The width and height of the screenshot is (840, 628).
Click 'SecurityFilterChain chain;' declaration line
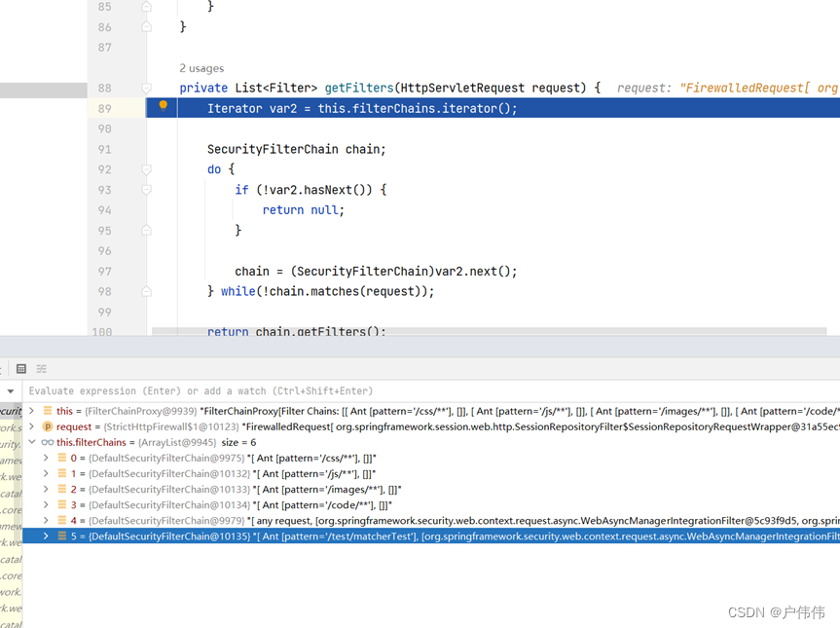point(296,149)
